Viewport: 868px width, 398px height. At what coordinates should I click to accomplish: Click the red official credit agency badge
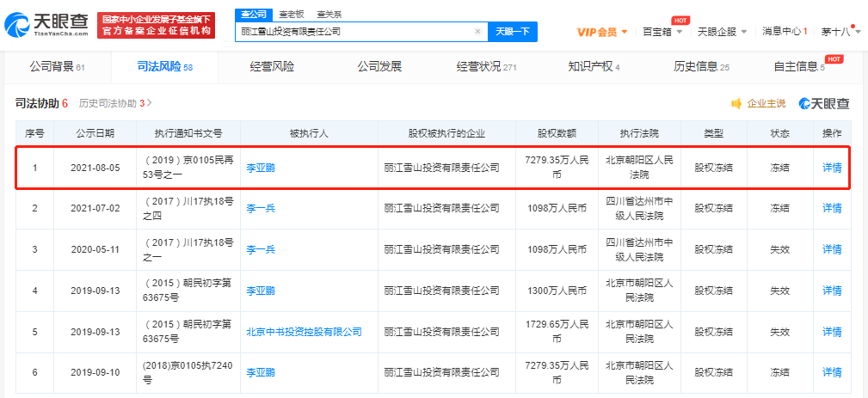[156, 25]
